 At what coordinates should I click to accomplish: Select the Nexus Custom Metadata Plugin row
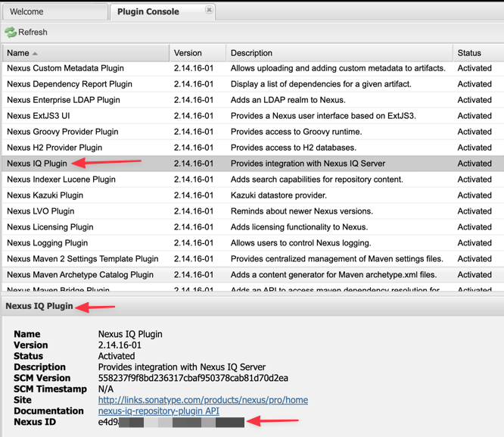pyautogui.click(x=65, y=68)
